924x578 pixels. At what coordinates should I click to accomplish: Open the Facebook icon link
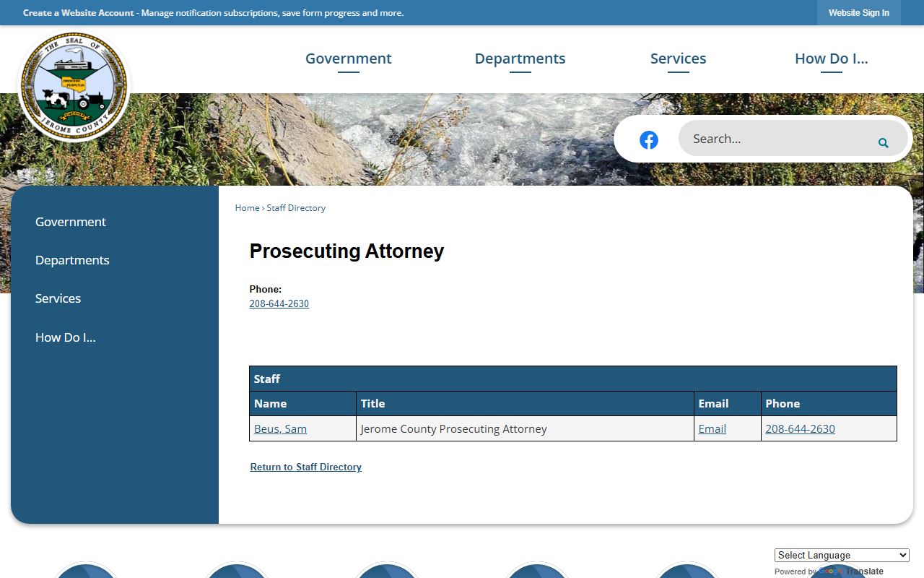(649, 140)
